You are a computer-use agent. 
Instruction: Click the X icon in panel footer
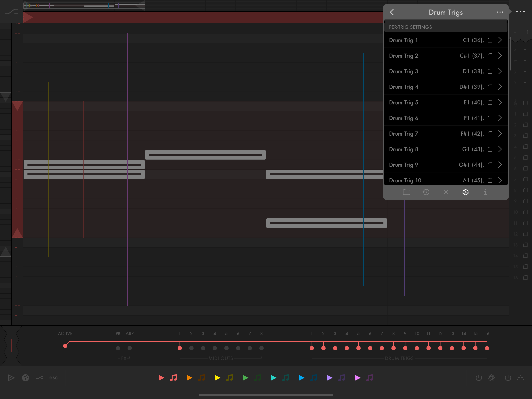(446, 192)
